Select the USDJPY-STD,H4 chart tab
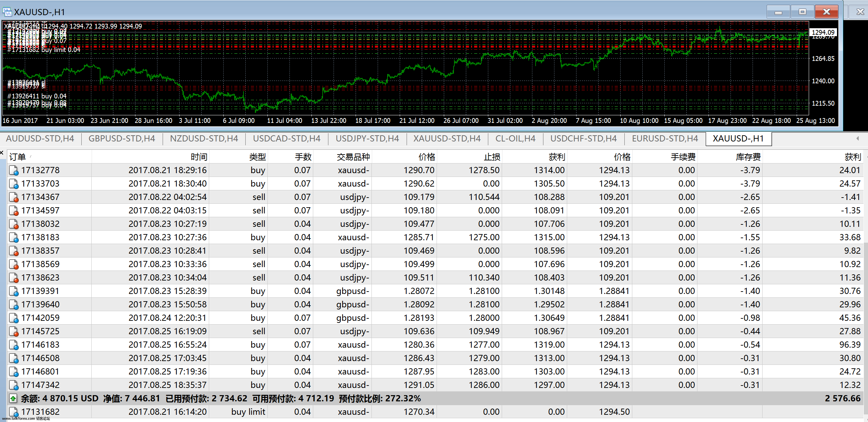Viewport: 868px width, 422px height. (x=367, y=139)
